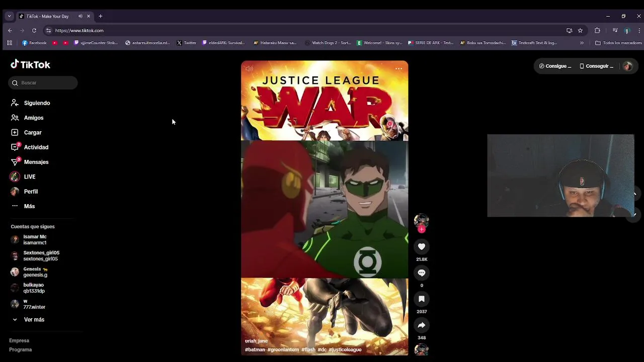Open the sound disc at bottom
This screenshot has width=644, height=362.
coord(421,349)
